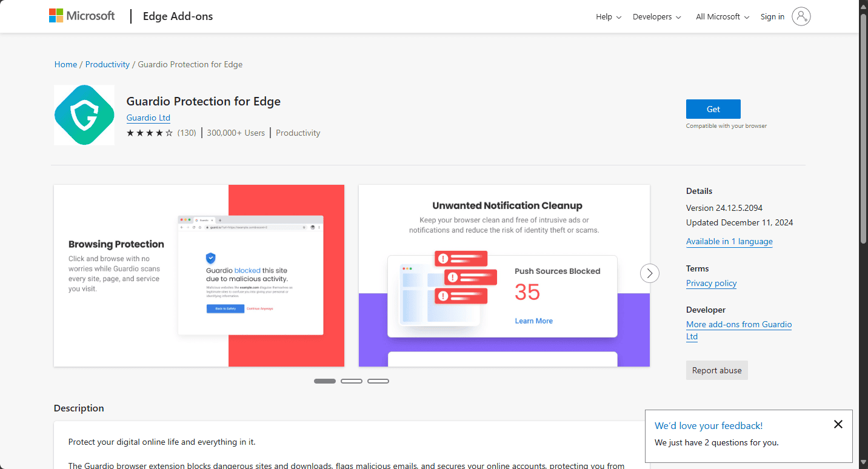Screen dimensions: 868x469
Task: Click the Report abuse button
Action: pyautogui.click(x=717, y=370)
